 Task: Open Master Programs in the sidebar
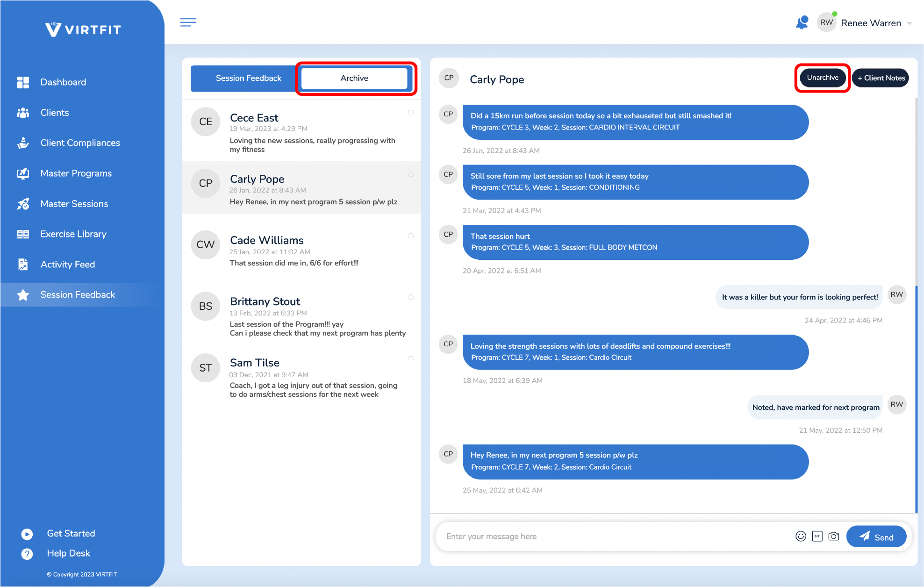click(x=76, y=173)
